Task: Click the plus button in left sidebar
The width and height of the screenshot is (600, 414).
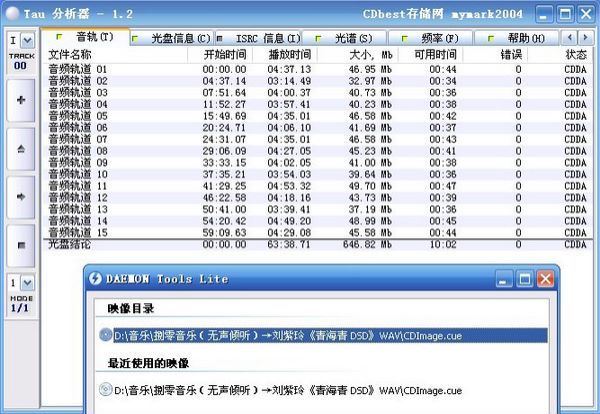Action: point(21,100)
